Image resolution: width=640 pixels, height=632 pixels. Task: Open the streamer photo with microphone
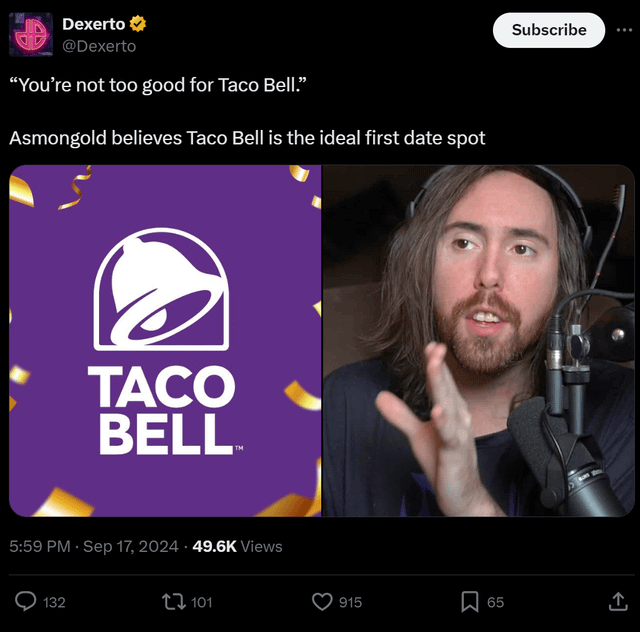click(478, 340)
